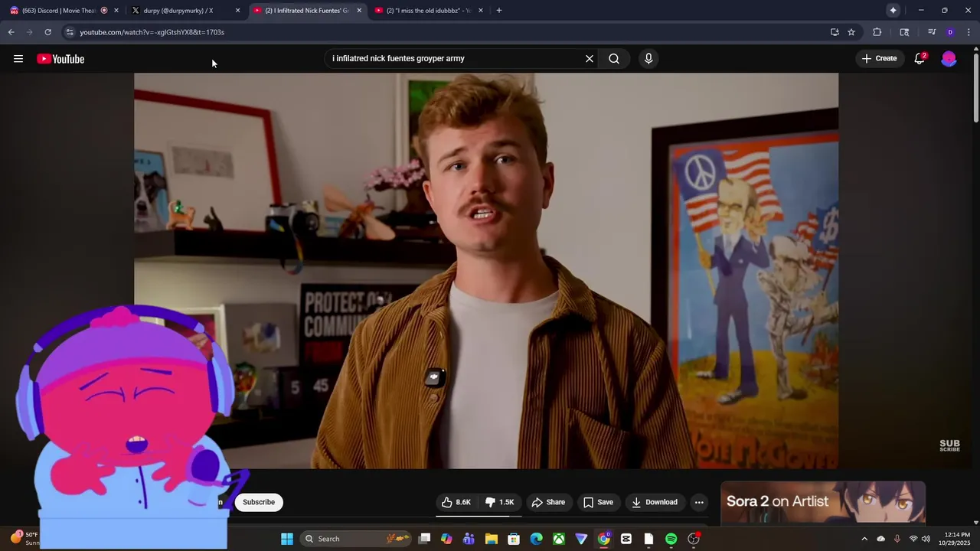View site information icon in address bar
This screenshot has height=551, width=980.
pos(70,32)
